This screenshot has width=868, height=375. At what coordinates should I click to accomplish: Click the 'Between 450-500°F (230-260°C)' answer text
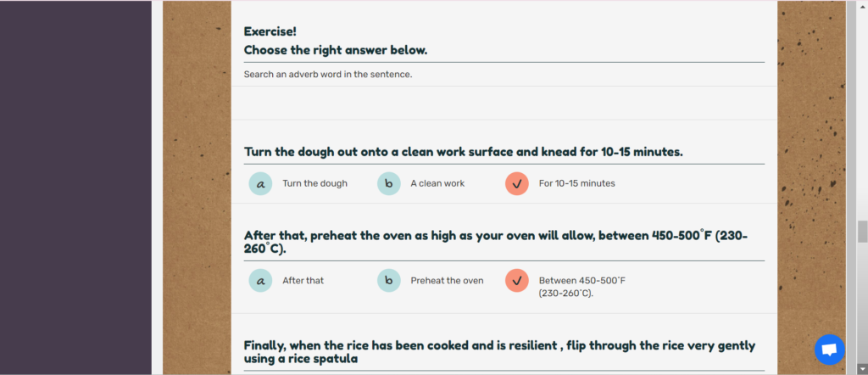pos(581,287)
